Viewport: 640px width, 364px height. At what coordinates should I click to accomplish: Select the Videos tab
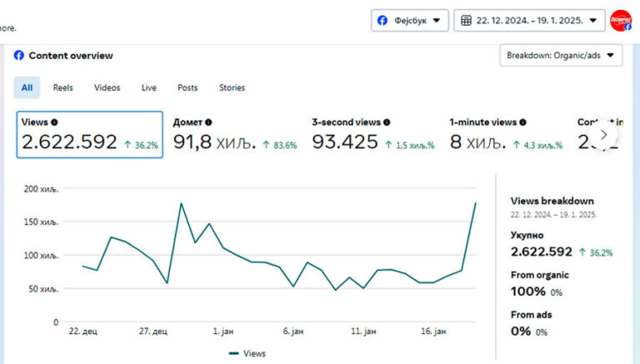[107, 87]
